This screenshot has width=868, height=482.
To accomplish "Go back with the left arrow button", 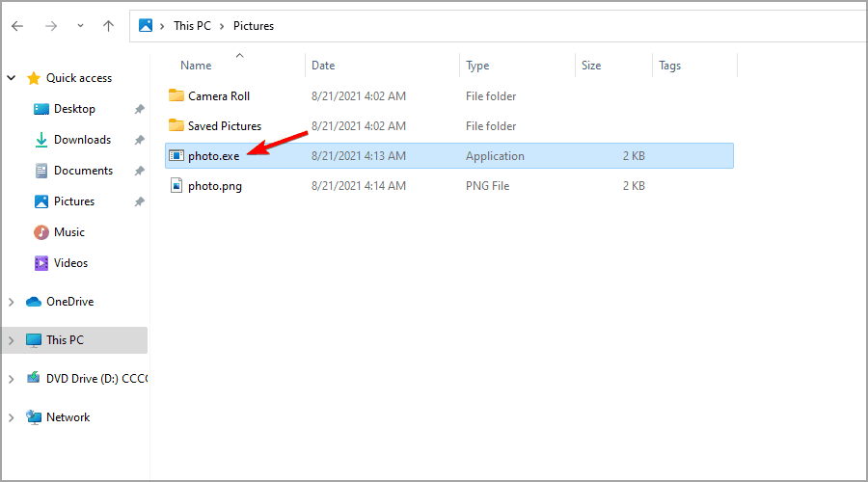I will (x=17, y=26).
